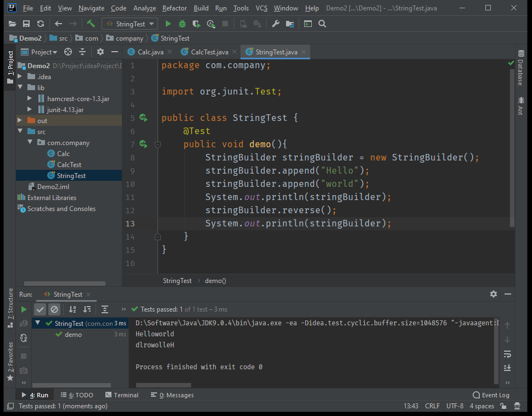Image resolution: width=532 pixels, height=416 pixels.
Task: Collapse the src folder
Action: (x=20, y=131)
